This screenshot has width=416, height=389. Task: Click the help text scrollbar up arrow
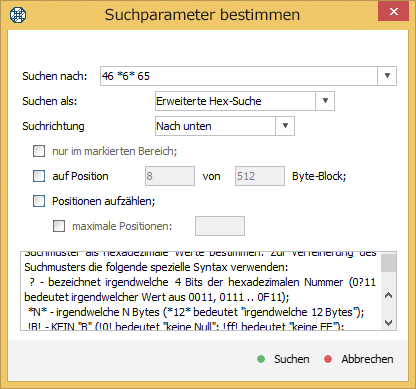388,295
